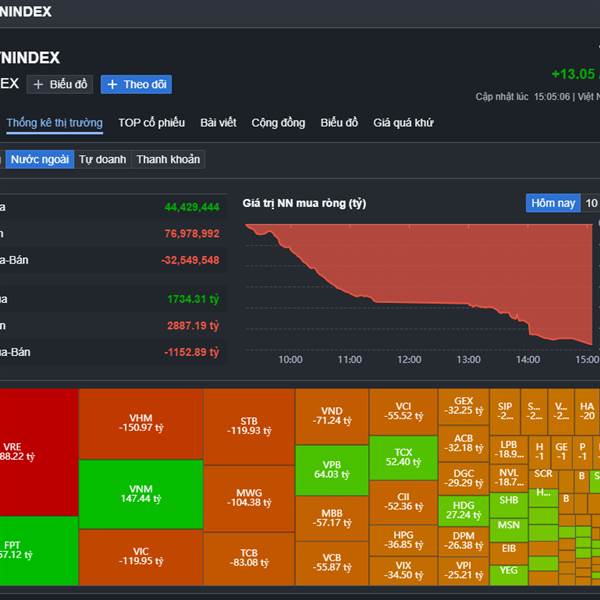Viewport: 600px width, 600px height.
Task: Select the HPG heatmap tile
Action: (x=403, y=540)
